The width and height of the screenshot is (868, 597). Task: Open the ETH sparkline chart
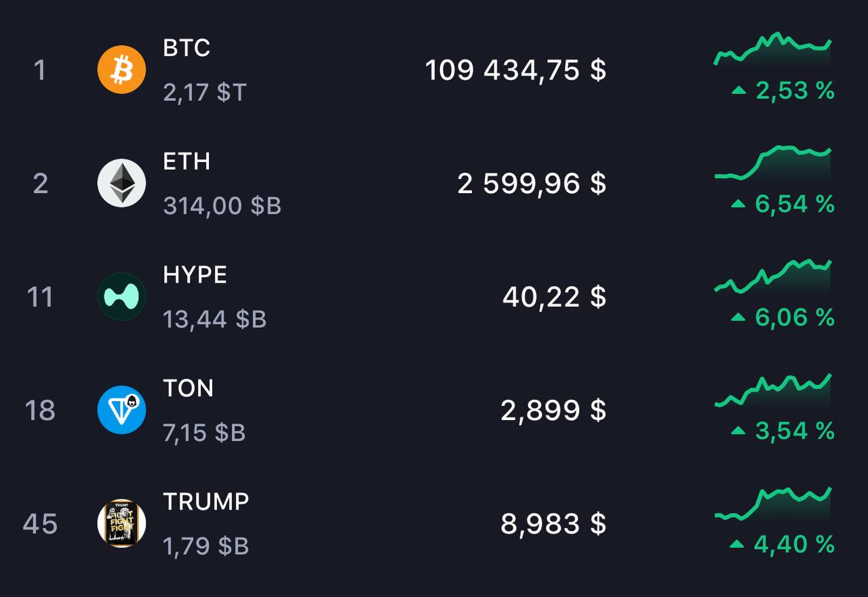pos(773,163)
